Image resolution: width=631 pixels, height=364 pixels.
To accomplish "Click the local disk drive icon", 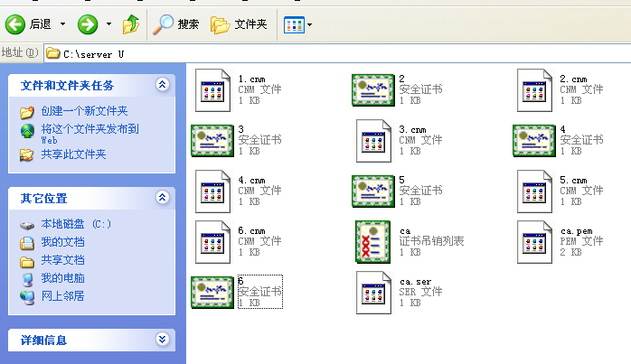I will coord(27,225).
